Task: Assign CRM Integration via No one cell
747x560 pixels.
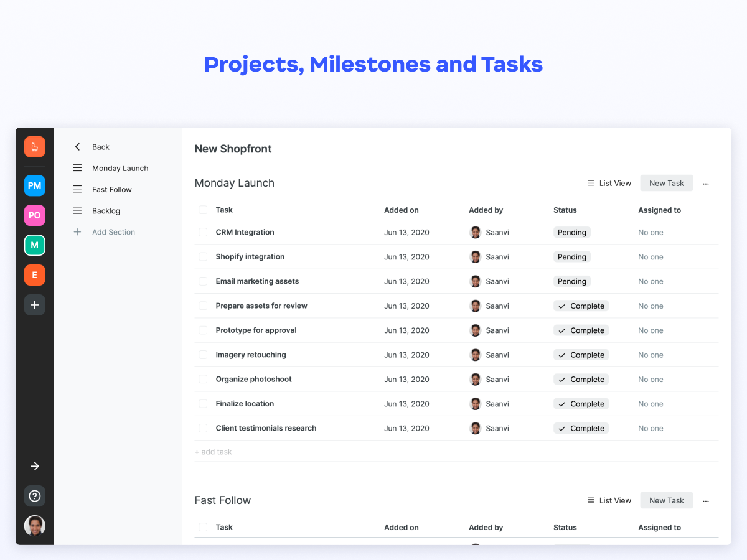Action: [651, 233]
